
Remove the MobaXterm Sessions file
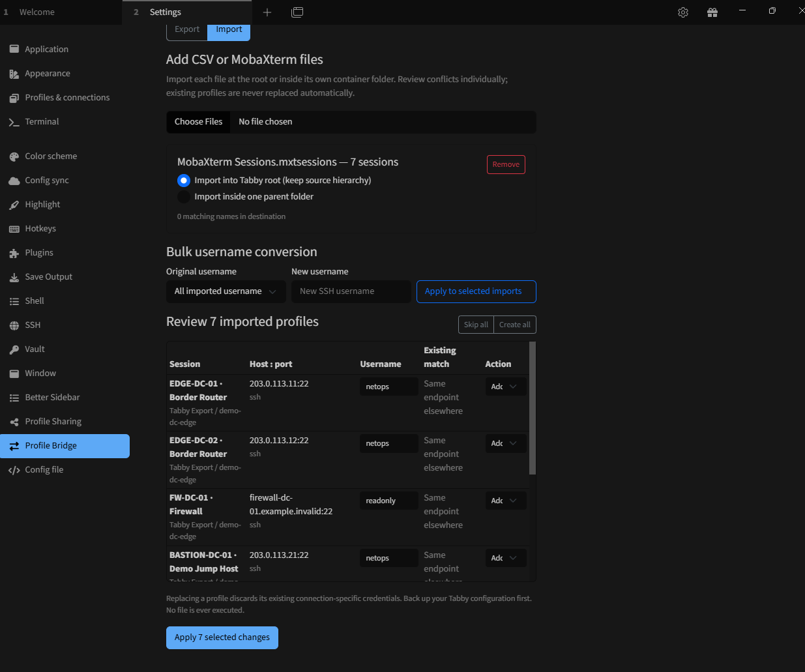coord(506,164)
